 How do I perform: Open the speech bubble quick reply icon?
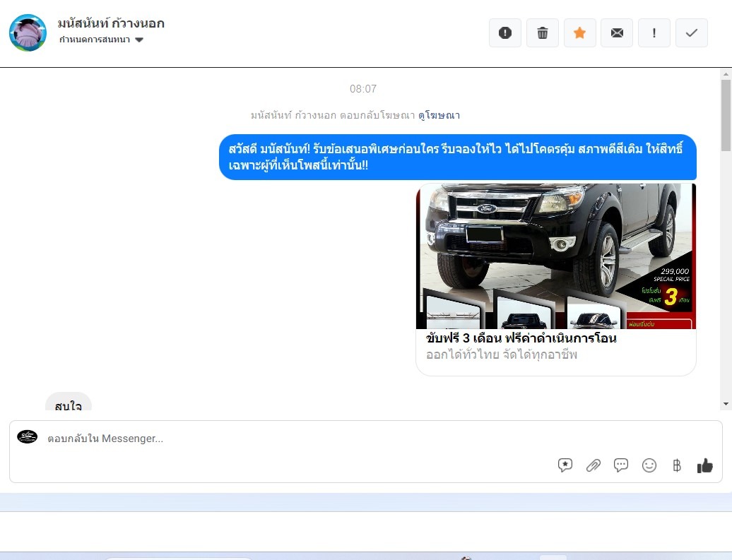(621, 465)
